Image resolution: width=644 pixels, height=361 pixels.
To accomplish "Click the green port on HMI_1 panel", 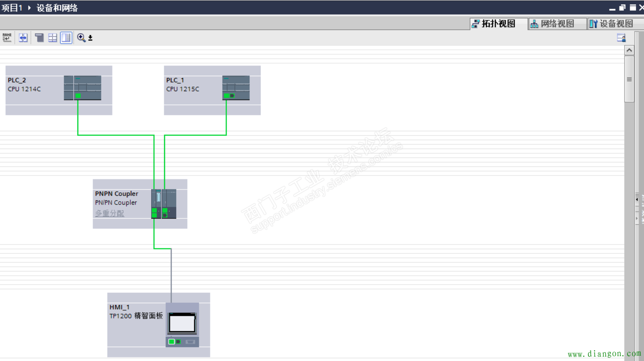I will coord(172,342).
